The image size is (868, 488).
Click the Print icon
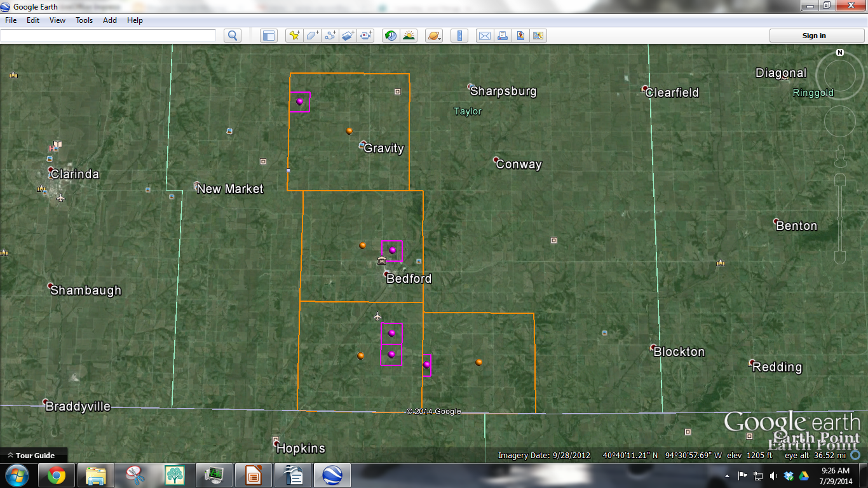(x=502, y=36)
